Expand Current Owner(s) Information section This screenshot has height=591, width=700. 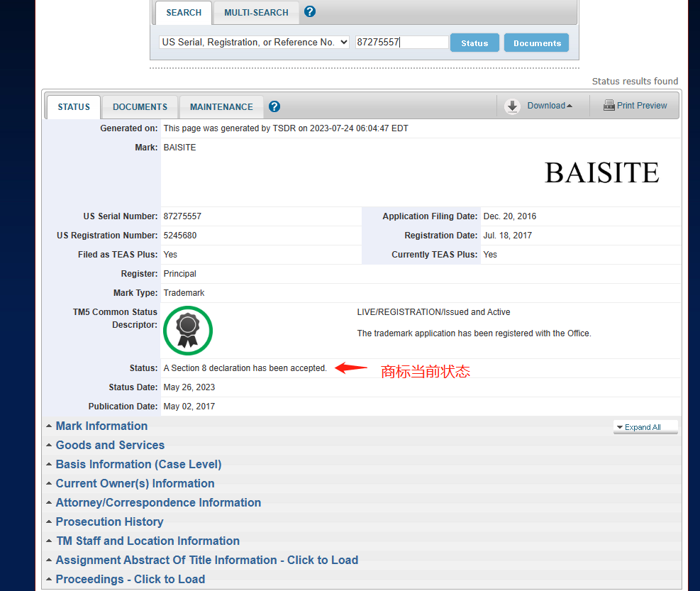[x=135, y=483]
